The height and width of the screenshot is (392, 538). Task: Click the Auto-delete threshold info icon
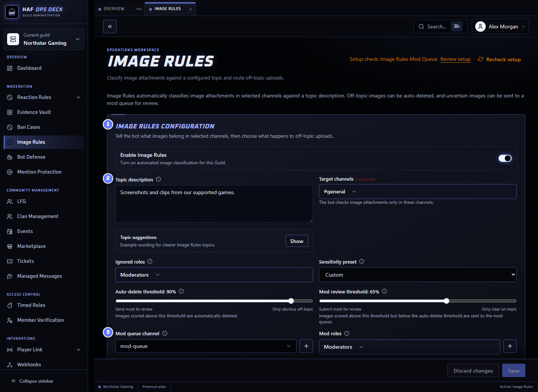point(181,292)
